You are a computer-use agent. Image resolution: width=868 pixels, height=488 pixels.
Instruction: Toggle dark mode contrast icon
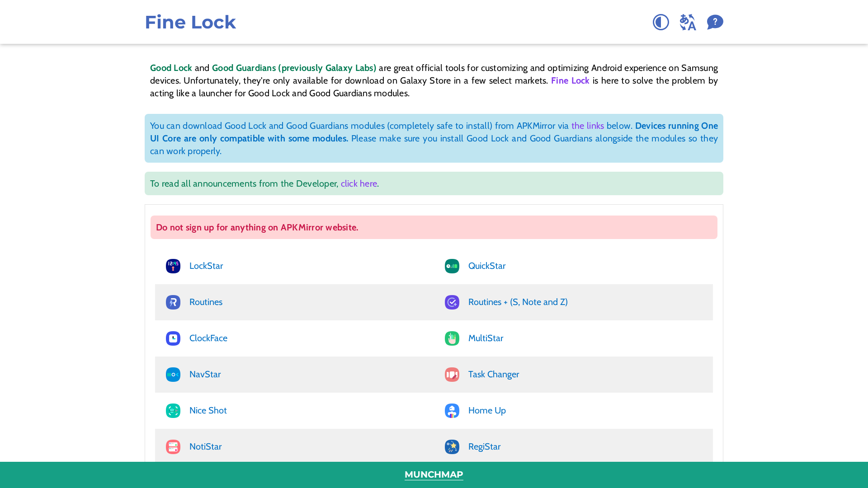660,22
